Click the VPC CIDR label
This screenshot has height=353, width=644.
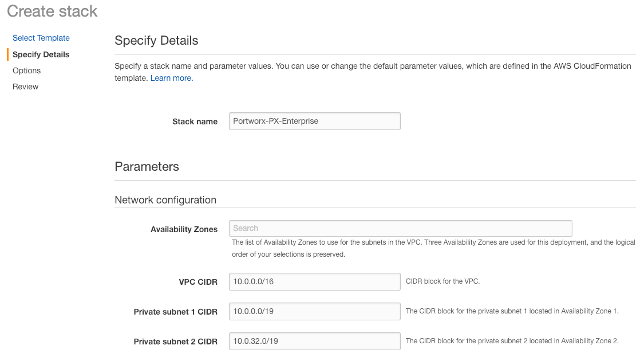pos(198,282)
